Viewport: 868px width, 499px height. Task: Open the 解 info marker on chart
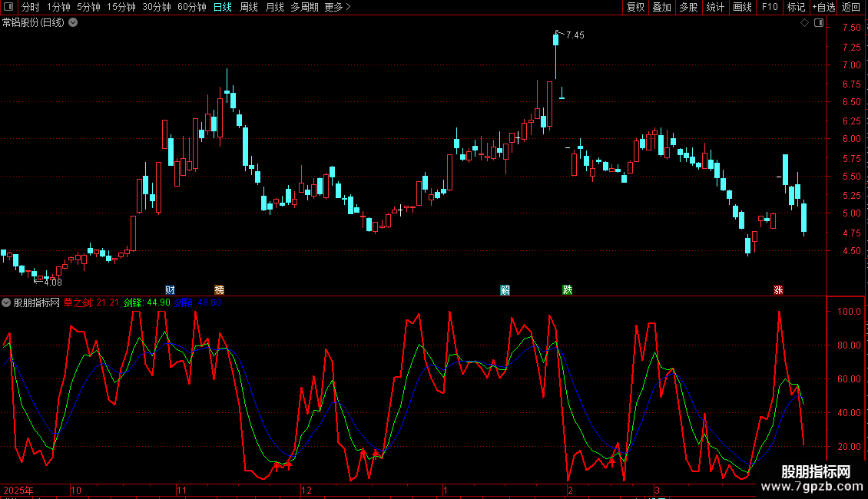(x=505, y=290)
